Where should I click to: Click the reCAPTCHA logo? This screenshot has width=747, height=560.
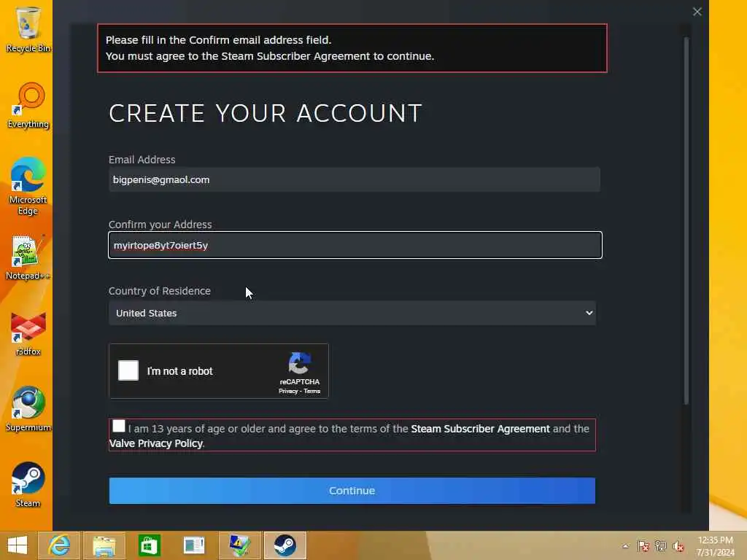tap(300, 364)
